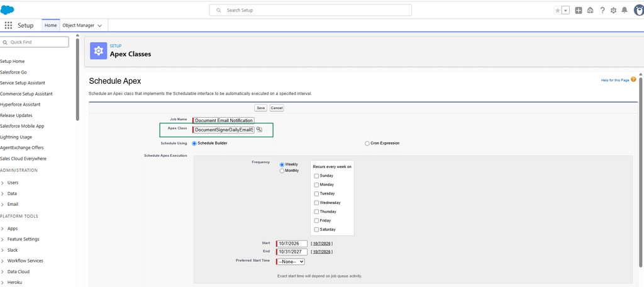Open the Help question mark icon

(x=602, y=10)
